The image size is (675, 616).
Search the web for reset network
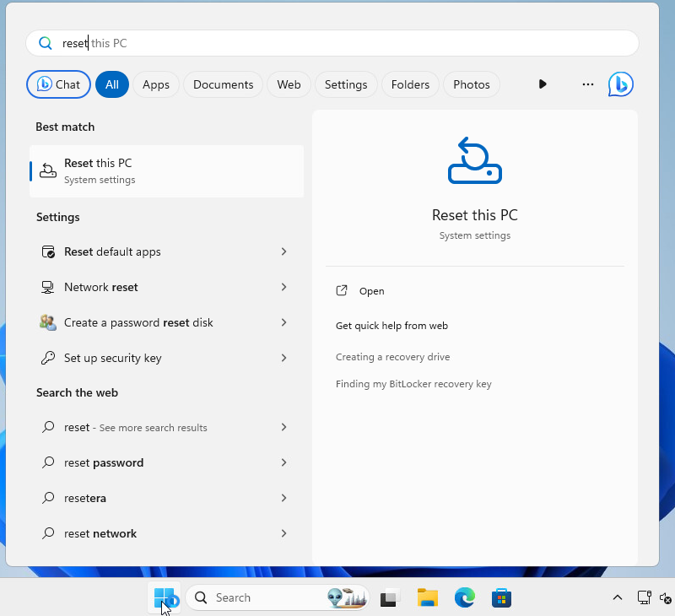[166, 533]
